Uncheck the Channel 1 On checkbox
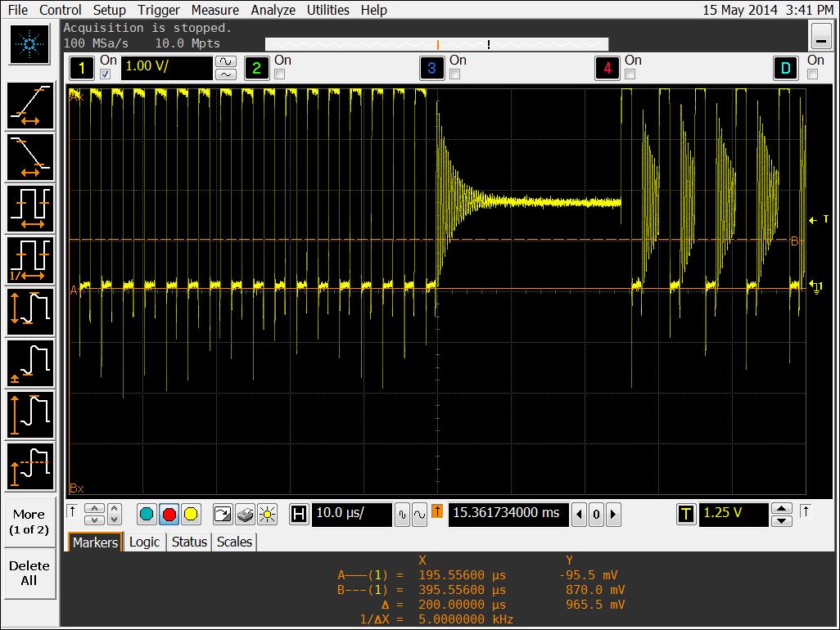This screenshot has width=840, height=630. click(105, 74)
